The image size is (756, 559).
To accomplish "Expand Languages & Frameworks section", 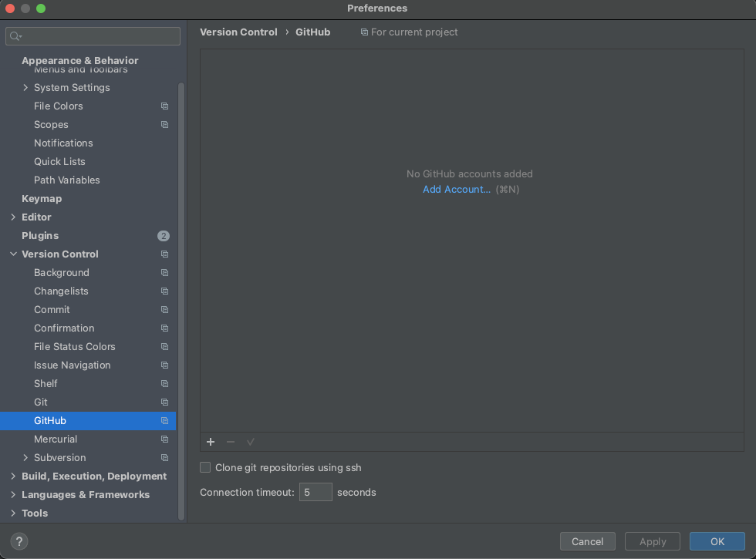I will [13, 495].
